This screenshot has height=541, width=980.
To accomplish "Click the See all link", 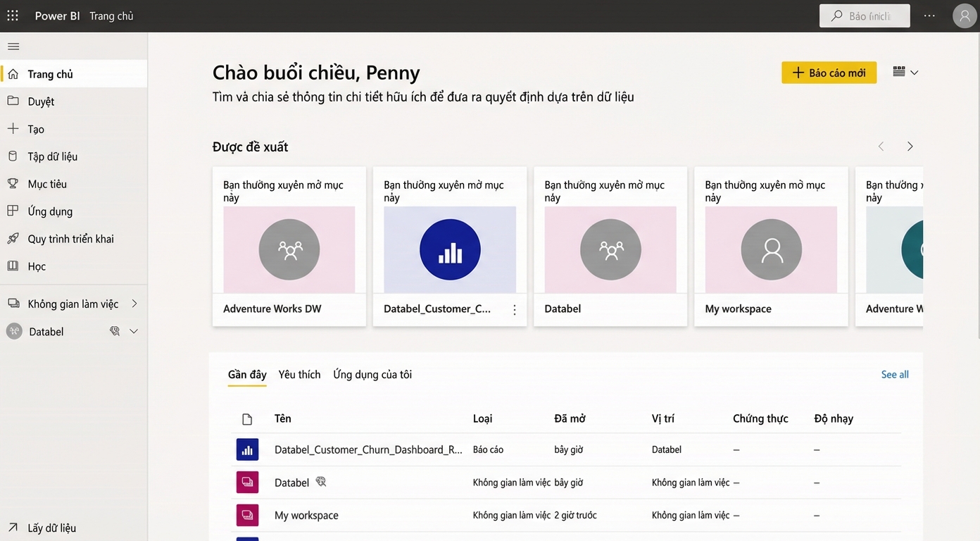I will [x=895, y=375].
